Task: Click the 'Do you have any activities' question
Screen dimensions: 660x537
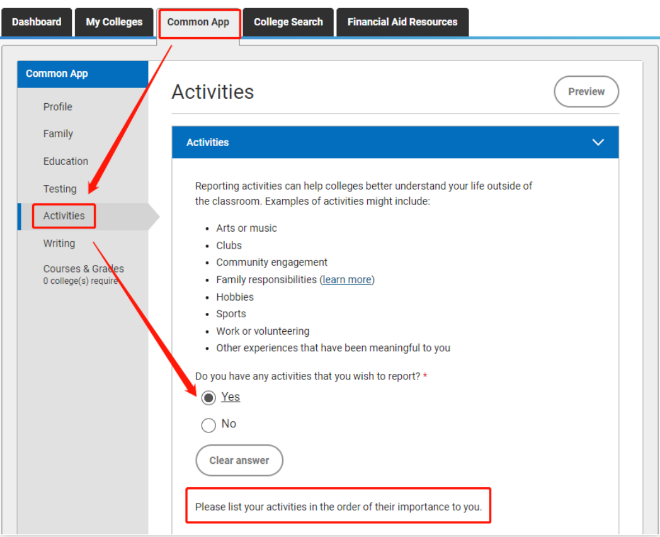Action: 308,376
